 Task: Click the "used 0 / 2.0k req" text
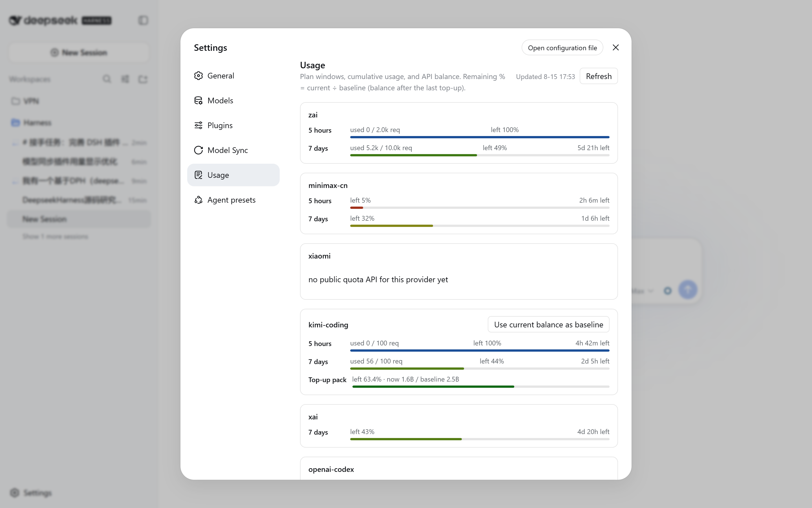375,130
